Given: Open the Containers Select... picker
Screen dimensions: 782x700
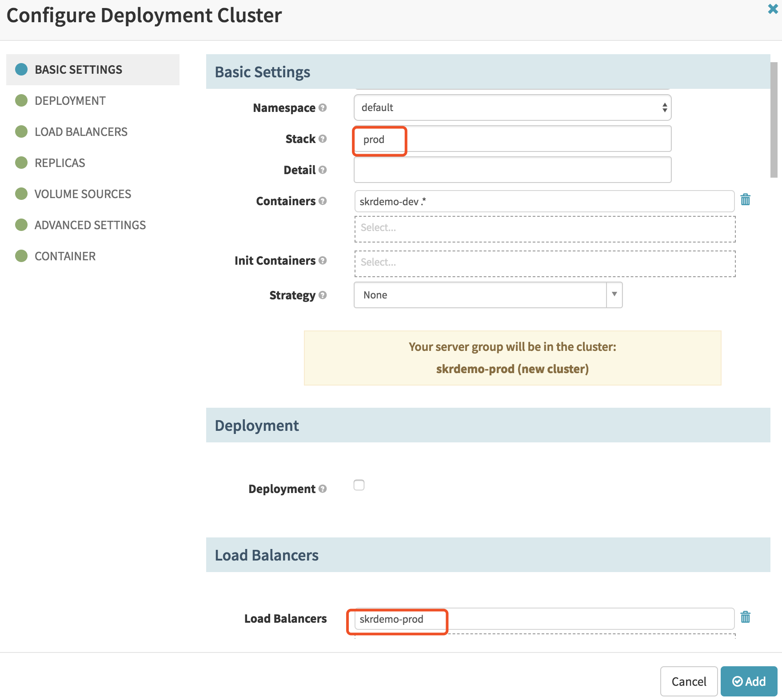Looking at the screenshot, I should [x=545, y=228].
